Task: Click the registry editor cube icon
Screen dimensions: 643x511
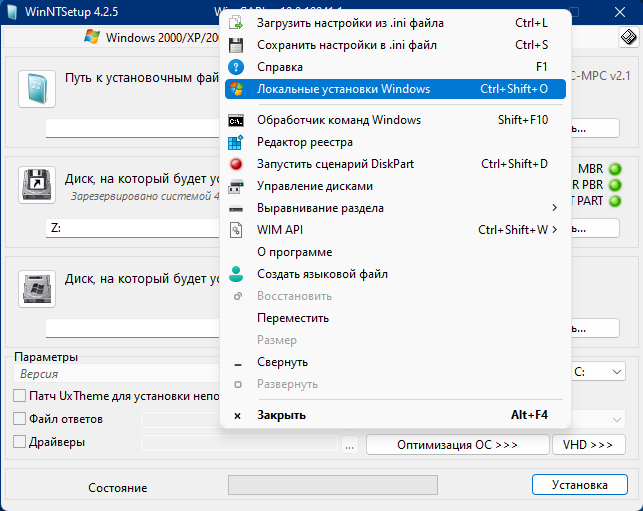Action: pos(236,142)
